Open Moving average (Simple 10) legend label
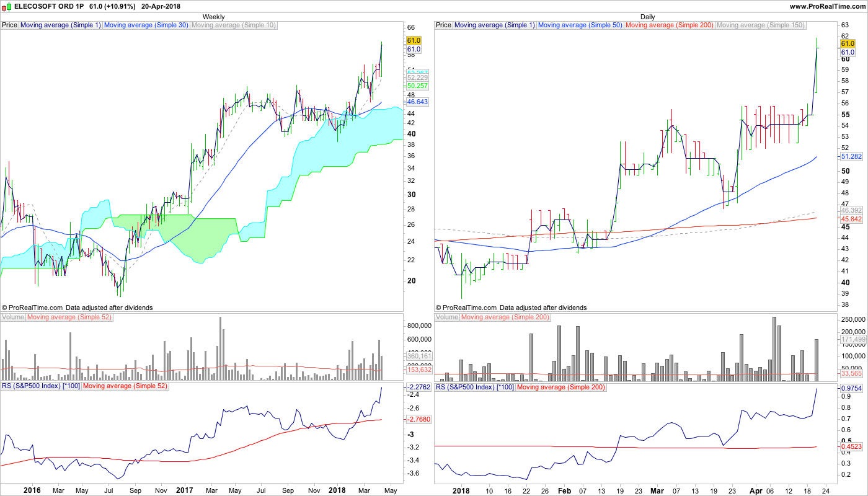 click(234, 25)
